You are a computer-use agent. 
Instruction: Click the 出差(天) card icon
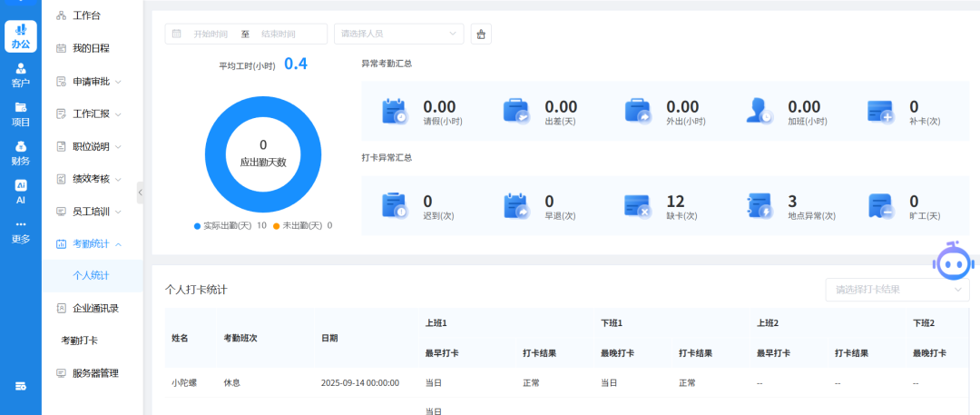click(515, 112)
